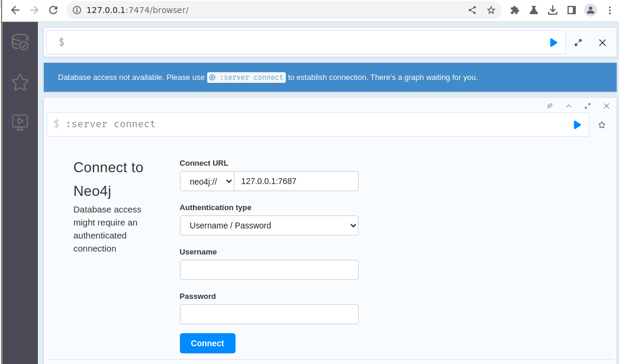Focus the Username input field
The height and width of the screenshot is (364, 619).
(269, 270)
